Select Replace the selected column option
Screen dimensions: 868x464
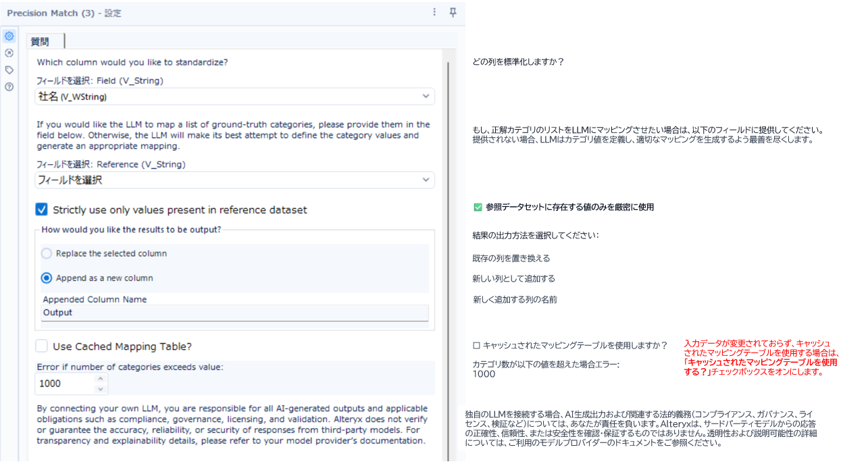point(47,254)
